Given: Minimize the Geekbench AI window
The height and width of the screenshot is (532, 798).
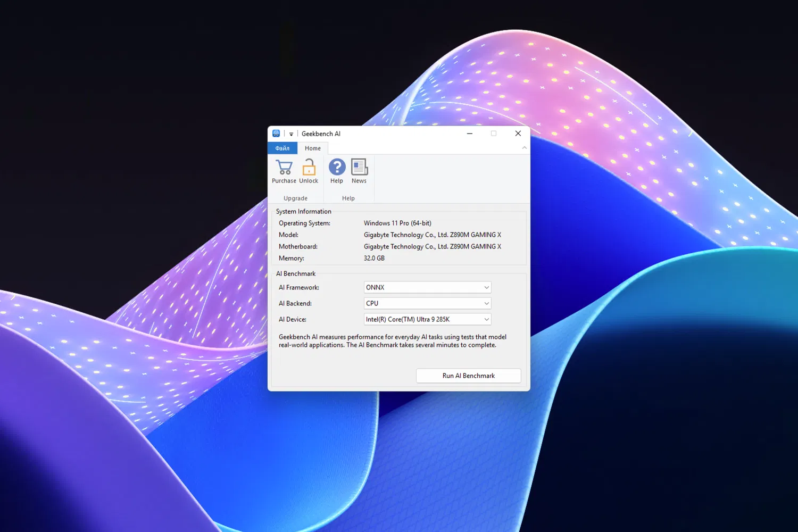Looking at the screenshot, I should point(470,134).
